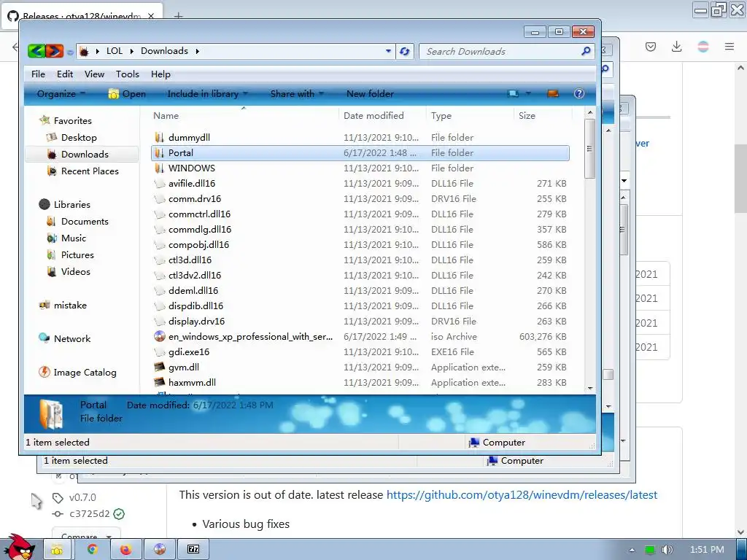This screenshot has height=560, width=747.
Task: Select the display.drv16 file
Action: click(196, 322)
